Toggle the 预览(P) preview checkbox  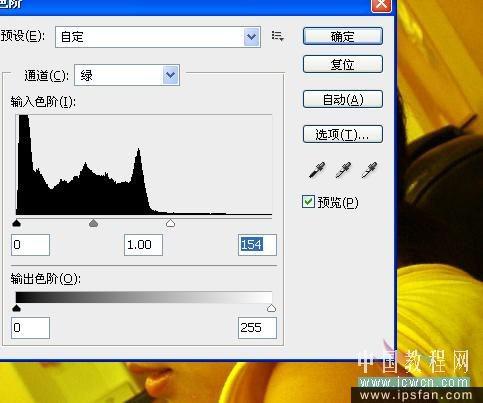coord(308,202)
